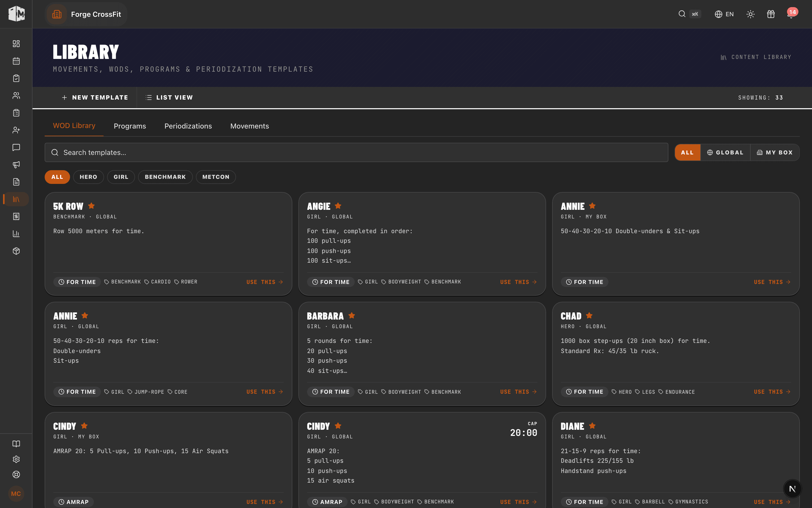Open the EN language selector
The height and width of the screenshot is (508, 812).
[x=724, y=14]
